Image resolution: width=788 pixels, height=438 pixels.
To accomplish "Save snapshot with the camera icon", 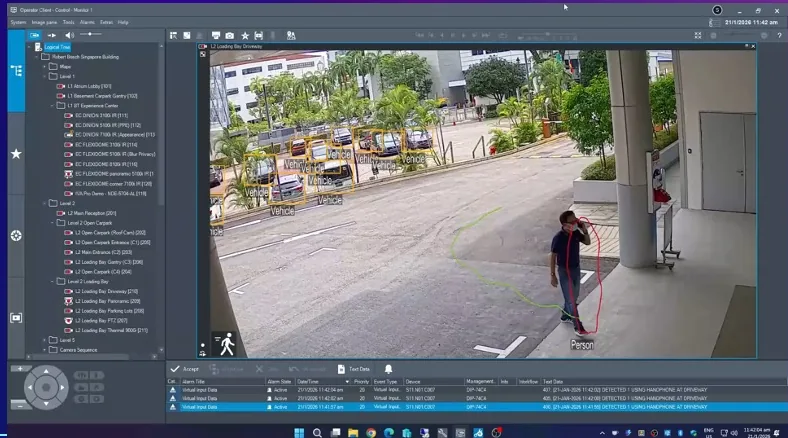I will (230, 35).
